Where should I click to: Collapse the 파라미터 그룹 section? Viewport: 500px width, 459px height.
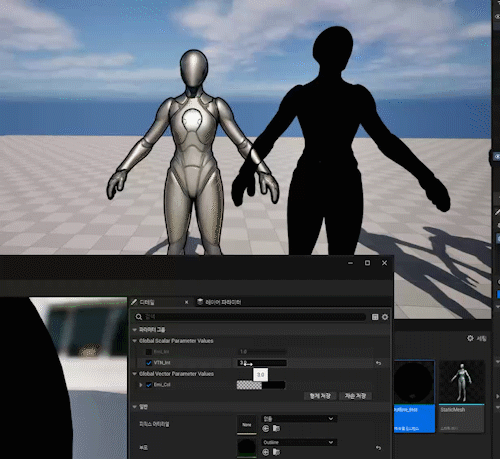(x=135, y=330)
